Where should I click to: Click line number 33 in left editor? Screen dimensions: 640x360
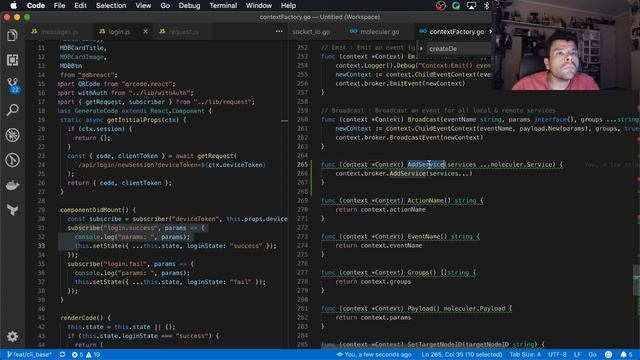click(42, 246)
